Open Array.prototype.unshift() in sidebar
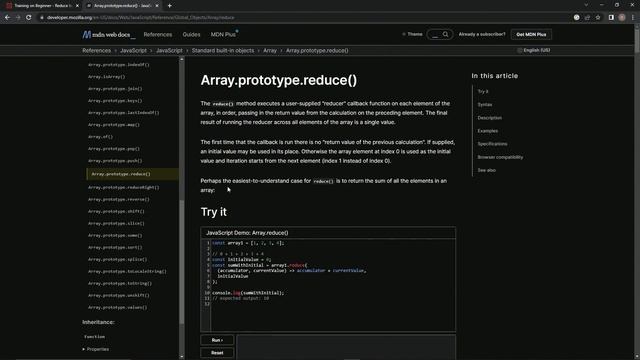Viewport: 640px width, 360px height. [119, 295]
